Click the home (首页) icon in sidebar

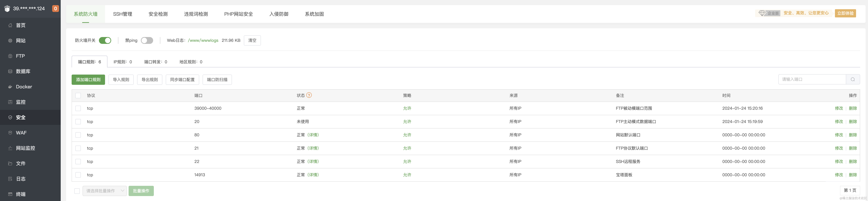pyautogui.click(x=10, y=25)
